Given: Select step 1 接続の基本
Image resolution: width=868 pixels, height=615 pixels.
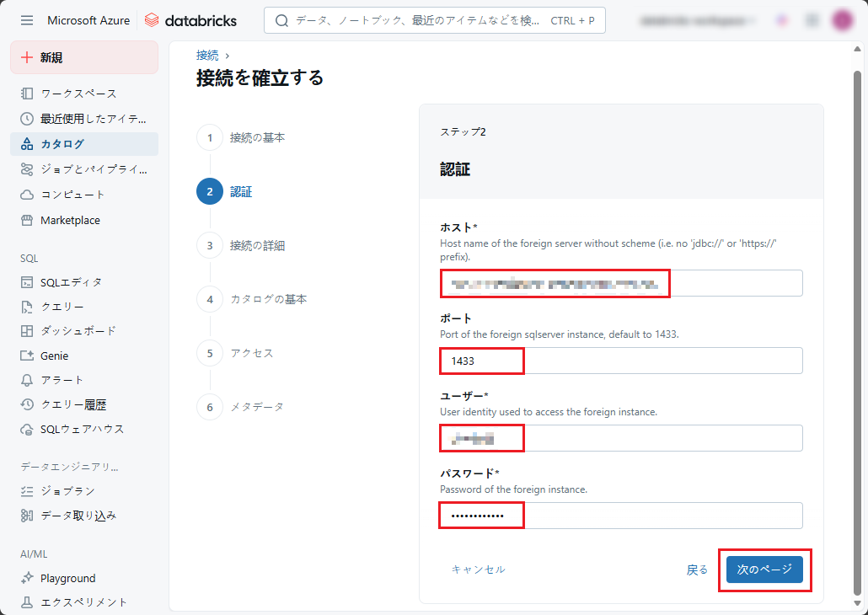Looking at the screenshot, I should [x=257, y=138].
